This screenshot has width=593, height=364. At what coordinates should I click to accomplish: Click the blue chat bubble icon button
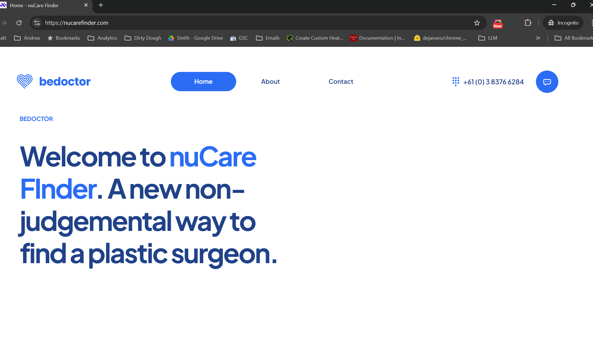tap(547, 82)
